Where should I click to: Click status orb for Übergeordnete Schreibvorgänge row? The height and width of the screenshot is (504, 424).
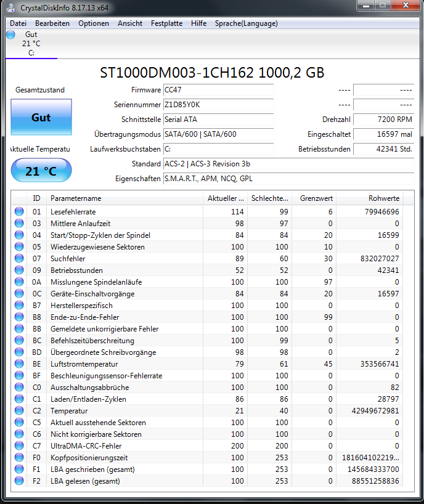coord(19,352)
